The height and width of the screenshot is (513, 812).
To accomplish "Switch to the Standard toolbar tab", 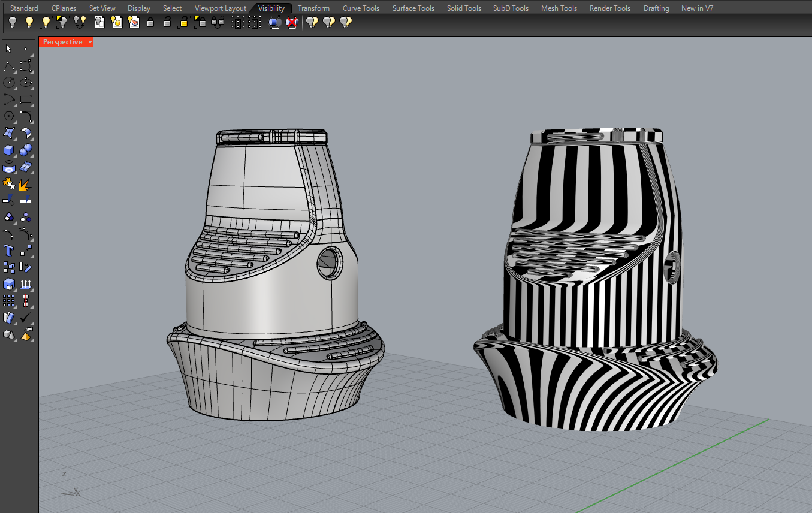I will [x=24, y=8].
